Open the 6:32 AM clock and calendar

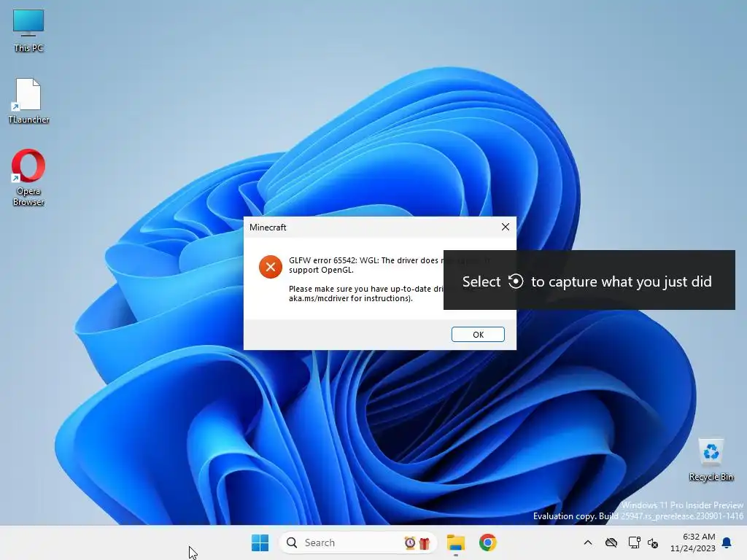693,542
